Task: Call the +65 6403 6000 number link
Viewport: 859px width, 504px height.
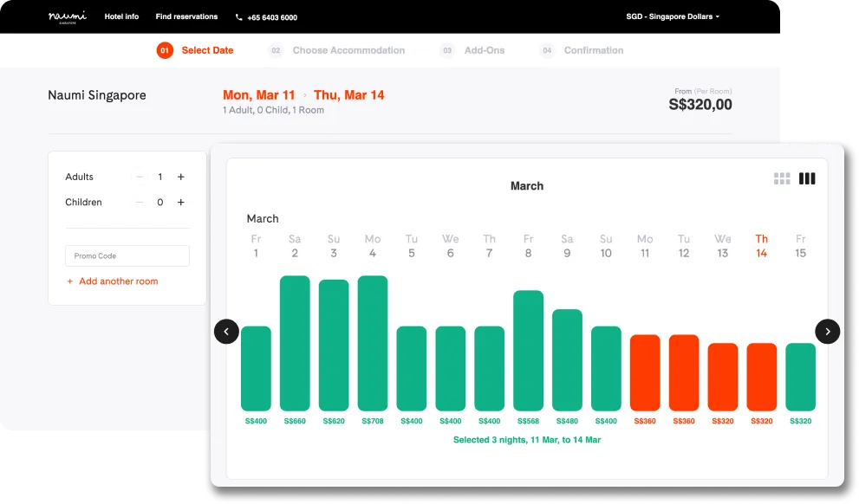Action: tap(272, 17)
